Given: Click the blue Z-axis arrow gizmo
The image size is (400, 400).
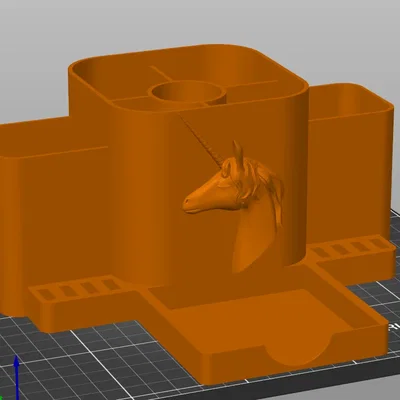Looking at the screenshot, I should (16, 377).
